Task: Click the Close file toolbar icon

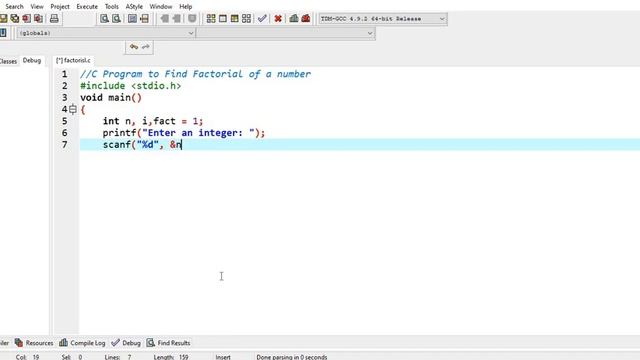Action: click(x=27, y=18)
